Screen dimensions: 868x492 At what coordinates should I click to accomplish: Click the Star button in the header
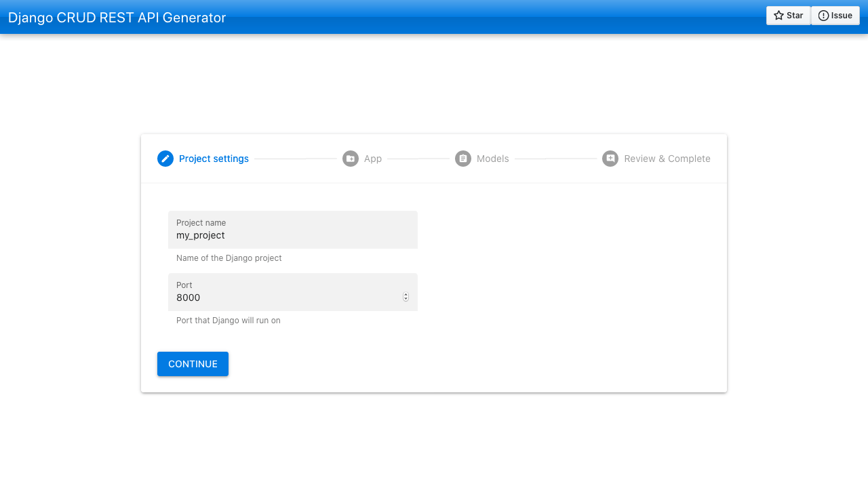(x=788, y=15)
